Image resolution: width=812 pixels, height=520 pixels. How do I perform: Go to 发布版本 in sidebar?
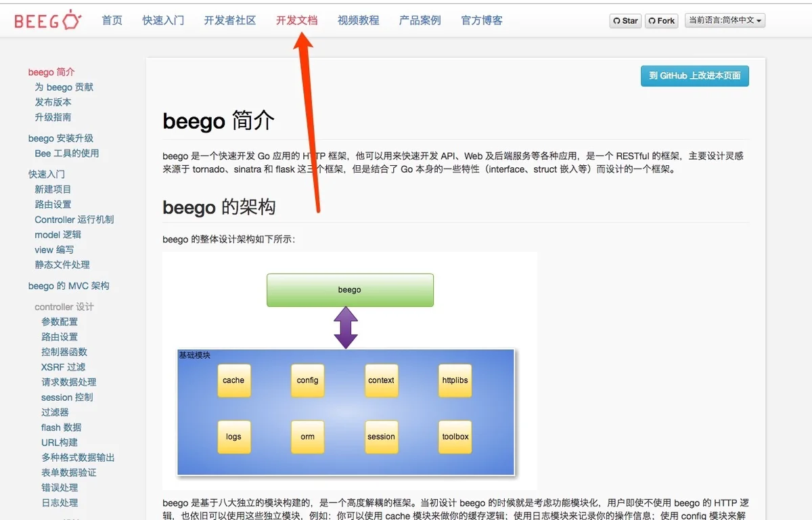53,102
